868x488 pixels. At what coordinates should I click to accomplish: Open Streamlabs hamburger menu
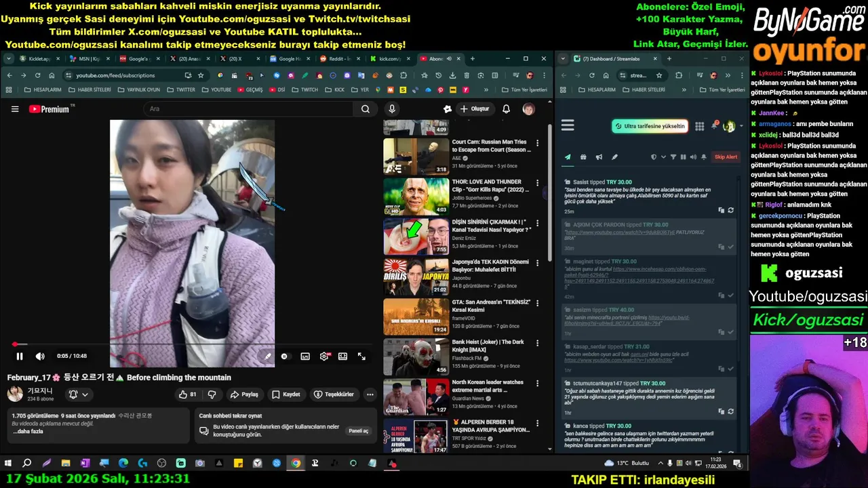tap(568, 125)
